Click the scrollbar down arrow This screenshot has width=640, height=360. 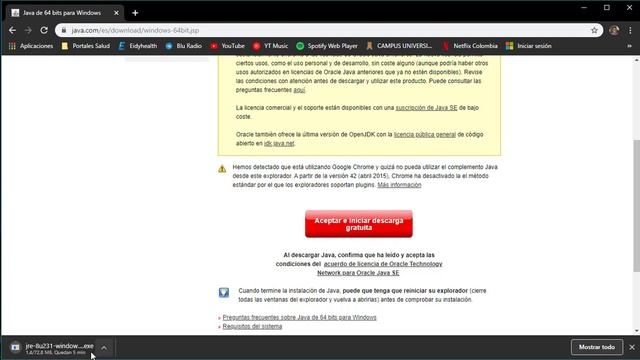[636, 331]
